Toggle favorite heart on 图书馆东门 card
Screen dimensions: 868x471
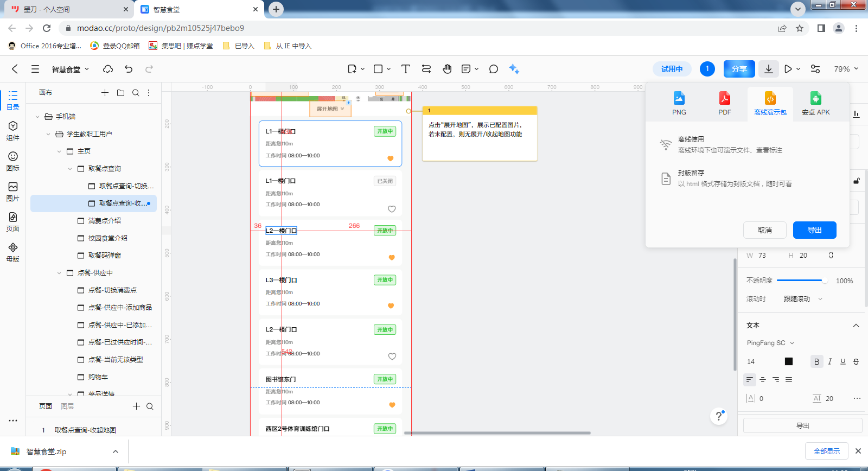(392, 405)
